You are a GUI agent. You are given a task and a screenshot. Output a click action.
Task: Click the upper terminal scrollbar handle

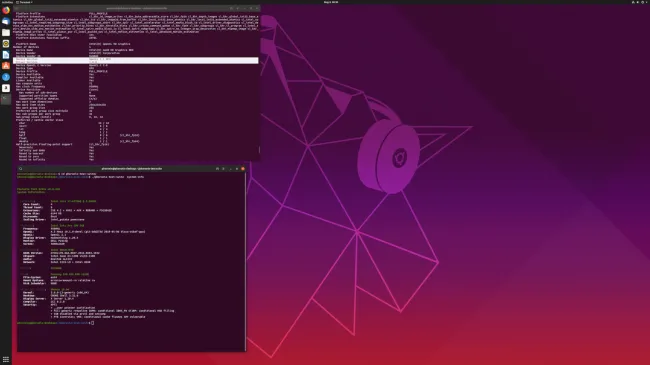pyautogui.click(x=259, y=149)
